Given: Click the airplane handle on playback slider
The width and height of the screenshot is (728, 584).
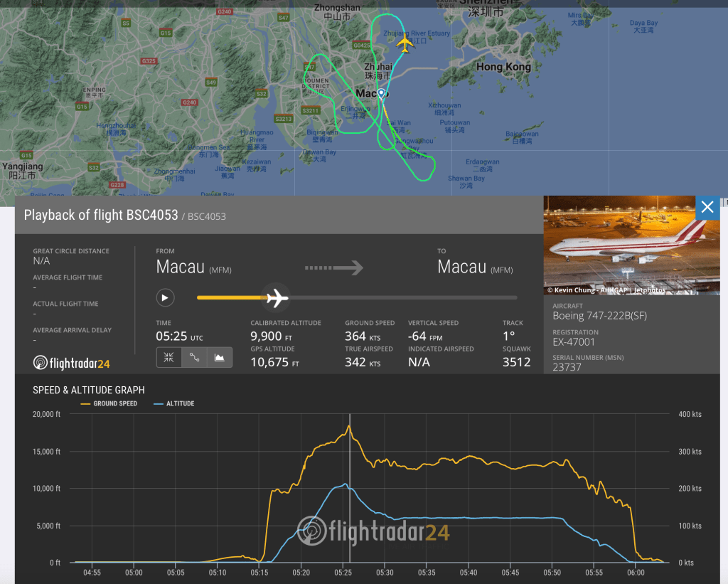Looking at the screenshot, I should tap(277, 297).
